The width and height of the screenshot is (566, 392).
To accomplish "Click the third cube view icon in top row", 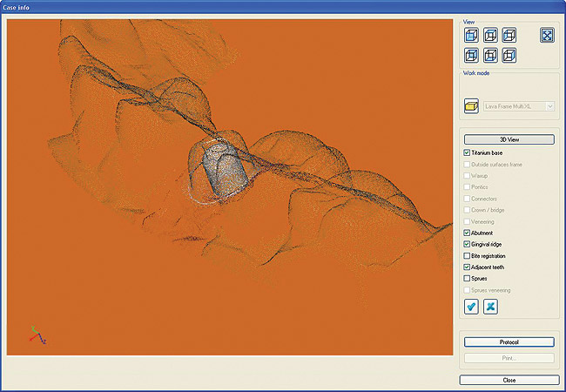I will click(509, 36).
